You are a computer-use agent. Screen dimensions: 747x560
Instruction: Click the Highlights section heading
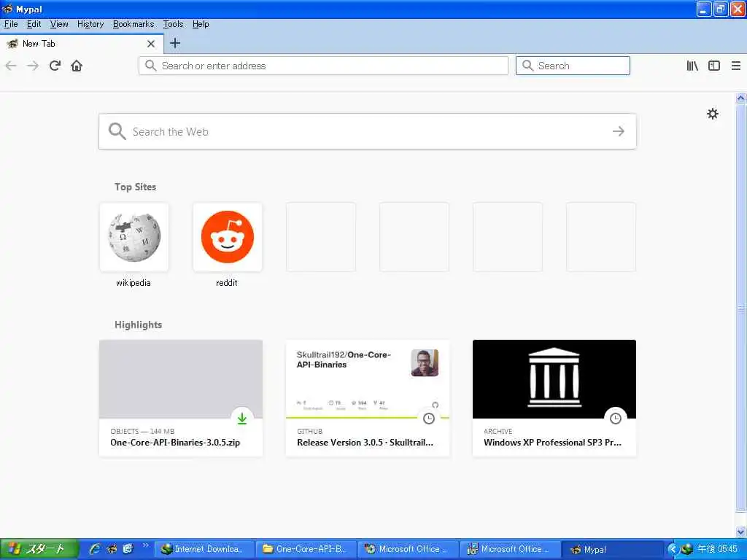(x=138, y=324)
